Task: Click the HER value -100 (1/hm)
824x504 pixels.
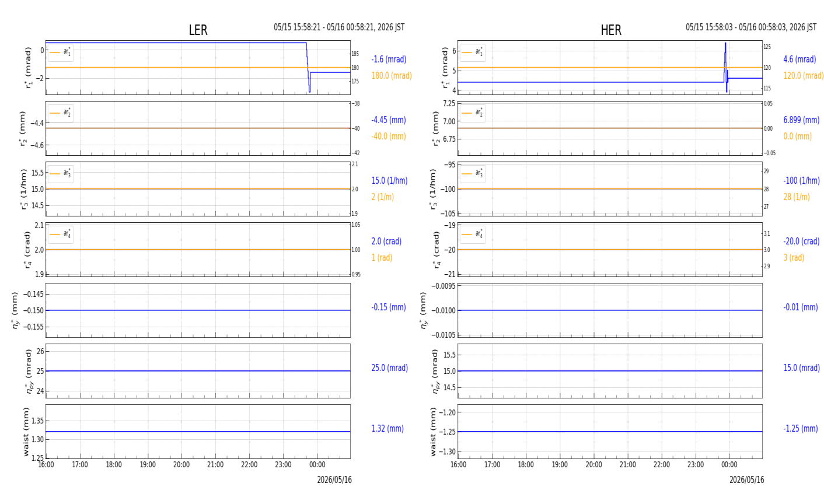Action: [801, 181]
